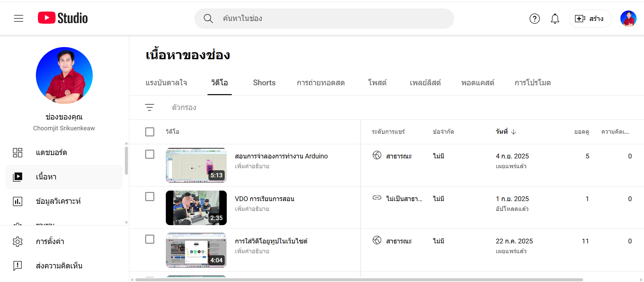Click the YouTube Studio logo

pos(63,18)
